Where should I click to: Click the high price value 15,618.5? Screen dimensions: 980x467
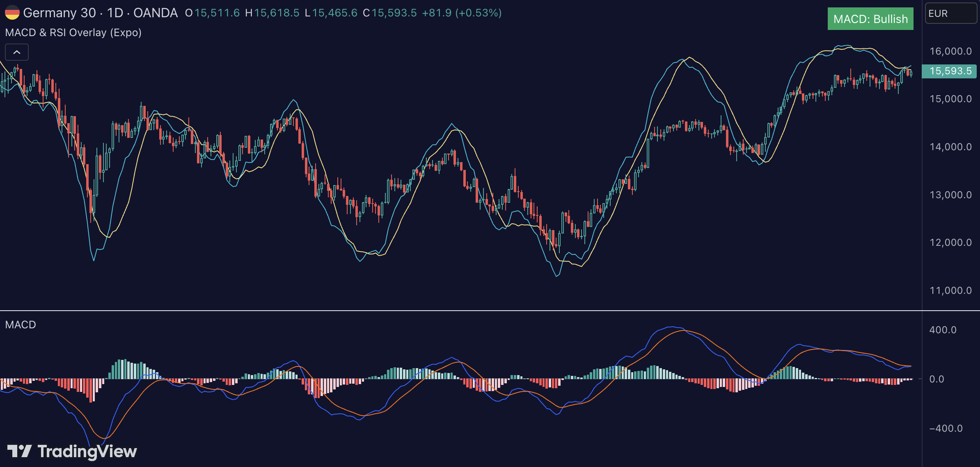(277, 13)
